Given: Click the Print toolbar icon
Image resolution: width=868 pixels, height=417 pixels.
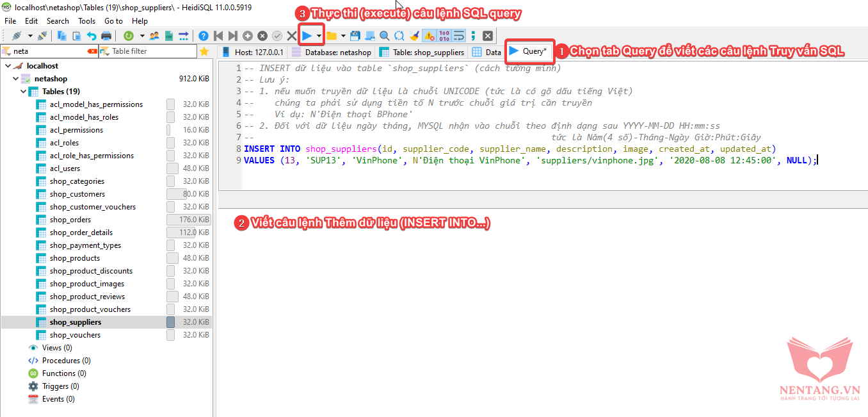Looking at the screenshot, I should (x=106, y=36).
